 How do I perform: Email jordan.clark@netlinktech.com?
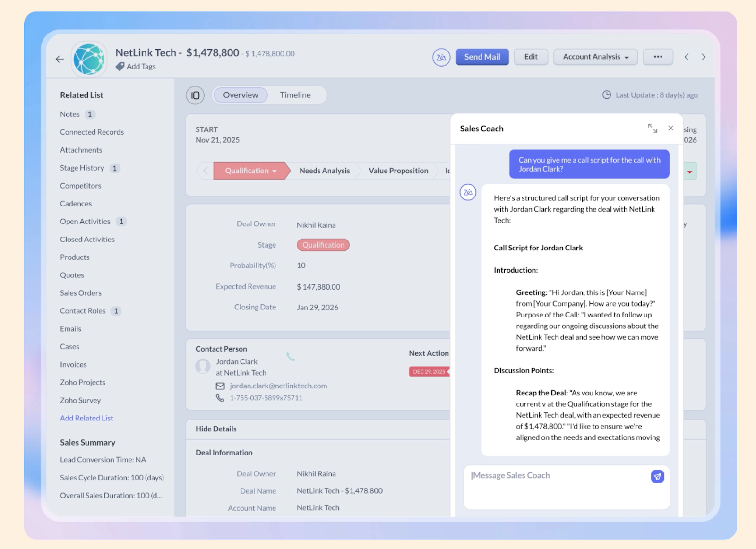click(x=278, y=386)
